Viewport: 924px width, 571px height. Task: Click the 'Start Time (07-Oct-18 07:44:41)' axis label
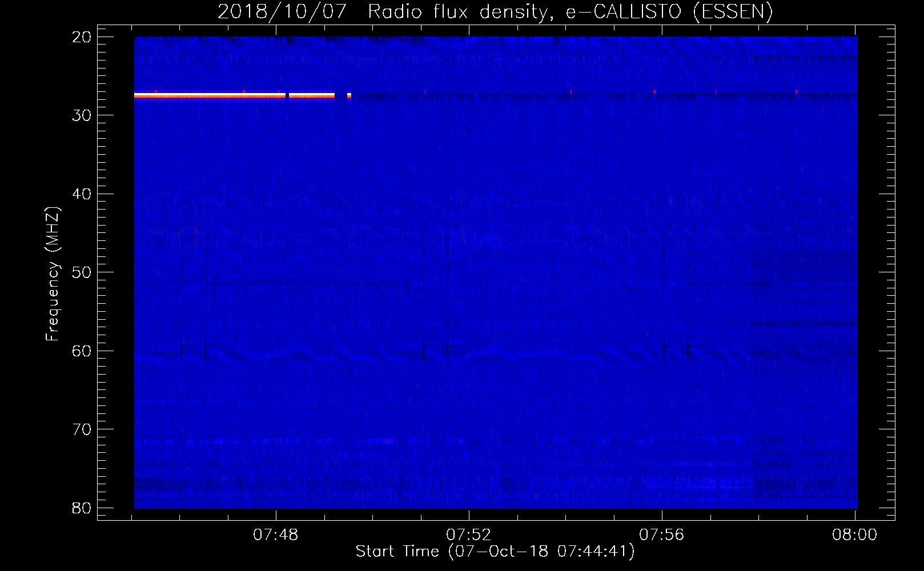[495, 552]
